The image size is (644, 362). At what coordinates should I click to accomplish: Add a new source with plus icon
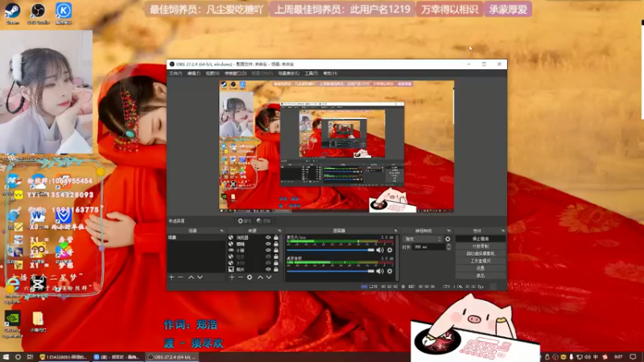tap(232, 278)
